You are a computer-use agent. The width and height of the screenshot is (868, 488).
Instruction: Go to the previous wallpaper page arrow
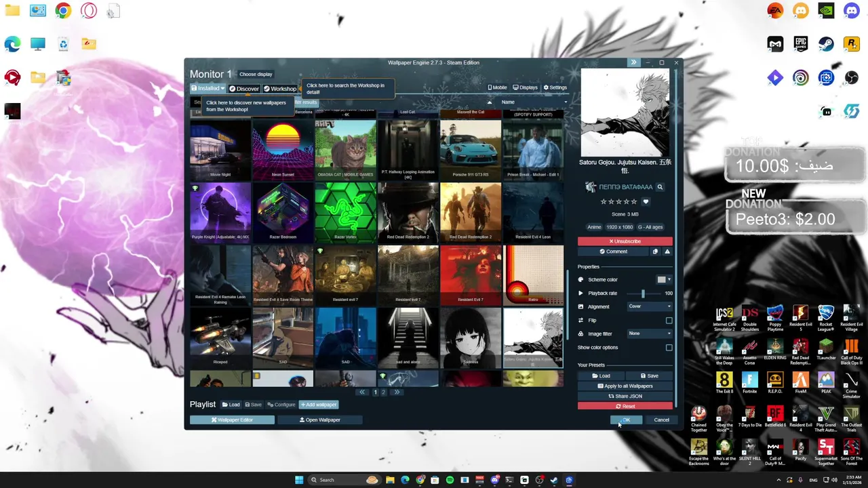pos(362,392)
